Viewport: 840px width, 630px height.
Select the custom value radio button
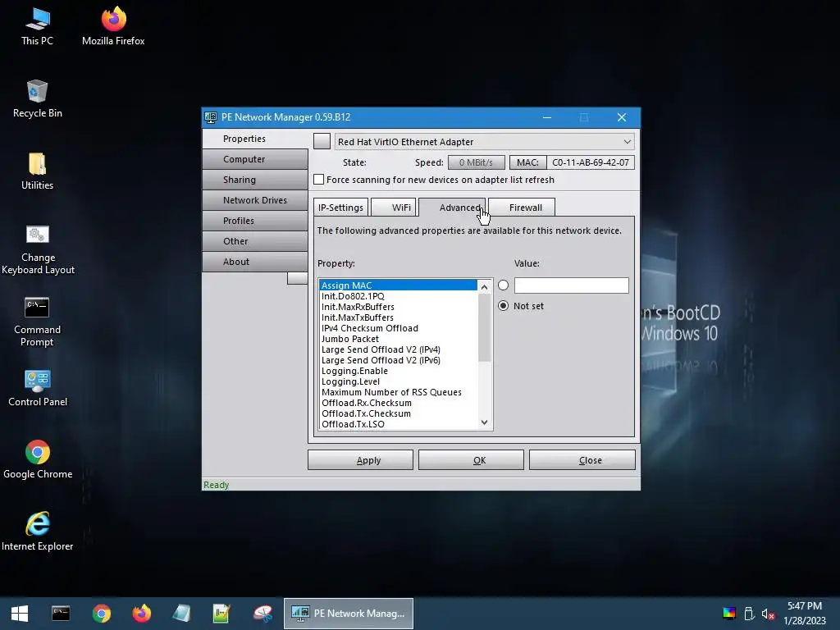503,285
